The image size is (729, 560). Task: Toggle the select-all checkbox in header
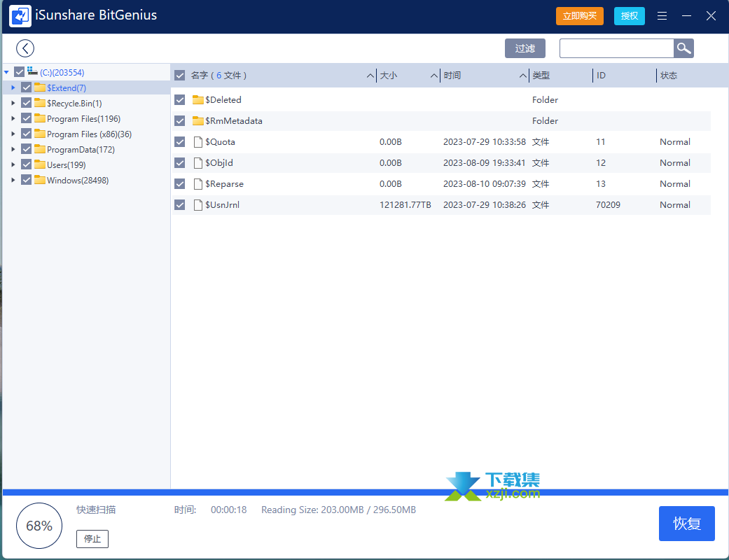point(180,76)
